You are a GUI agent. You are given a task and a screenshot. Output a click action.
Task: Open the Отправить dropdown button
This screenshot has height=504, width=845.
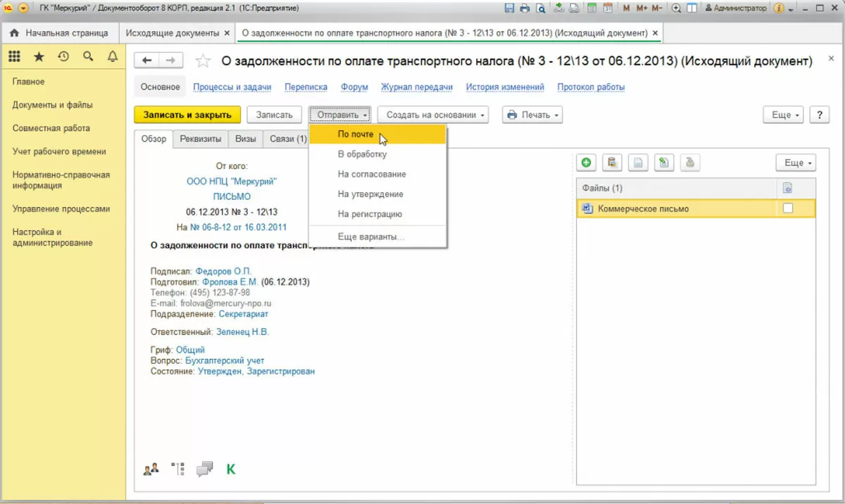[x=339, y=115]
